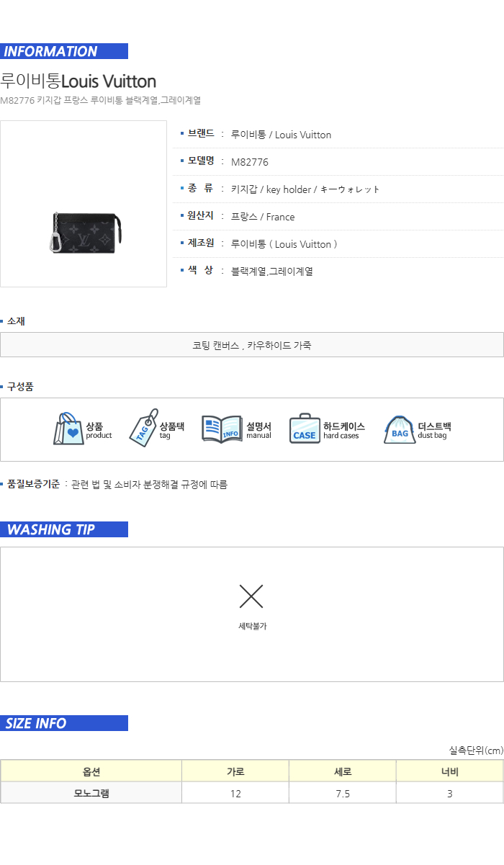Click the Louis Vuitton product title
This screenshot has width=504, height=865.
pos(78,81)
